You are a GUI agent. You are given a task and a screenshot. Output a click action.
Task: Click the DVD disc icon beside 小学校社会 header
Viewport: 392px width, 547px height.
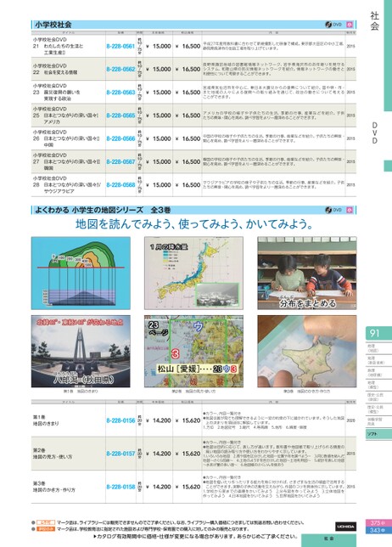[328, 25]
